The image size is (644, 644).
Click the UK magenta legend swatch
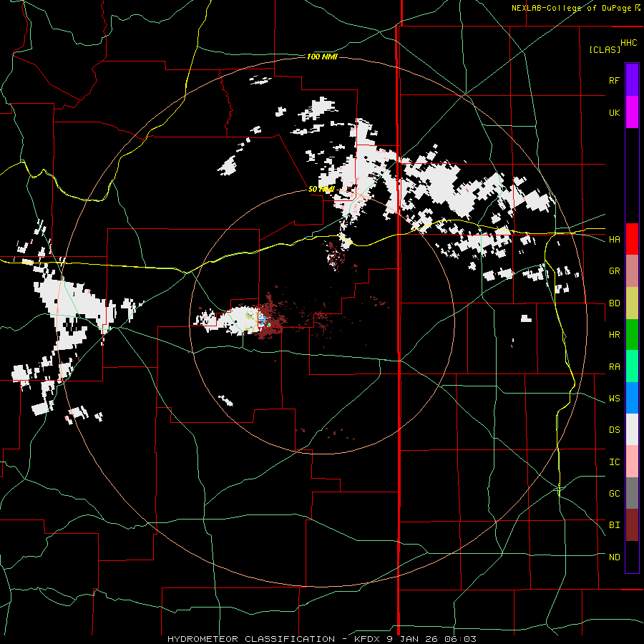632,112
